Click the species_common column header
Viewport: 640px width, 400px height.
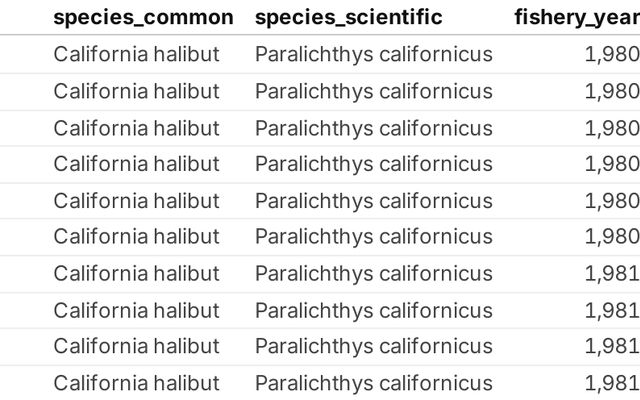[143, 18]
